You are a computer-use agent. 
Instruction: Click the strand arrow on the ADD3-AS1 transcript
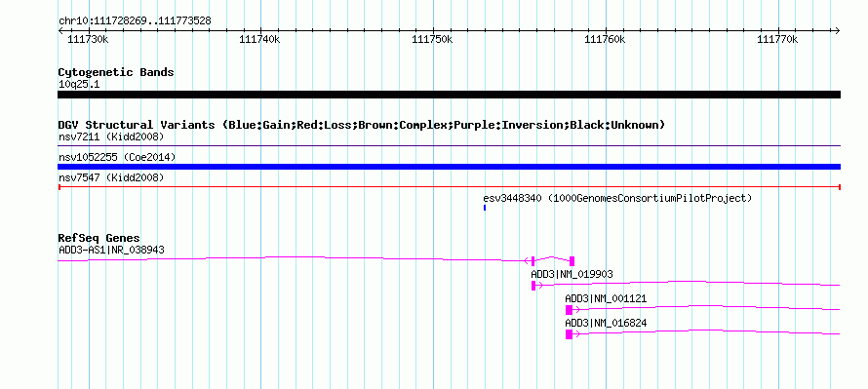click(527, 260)
